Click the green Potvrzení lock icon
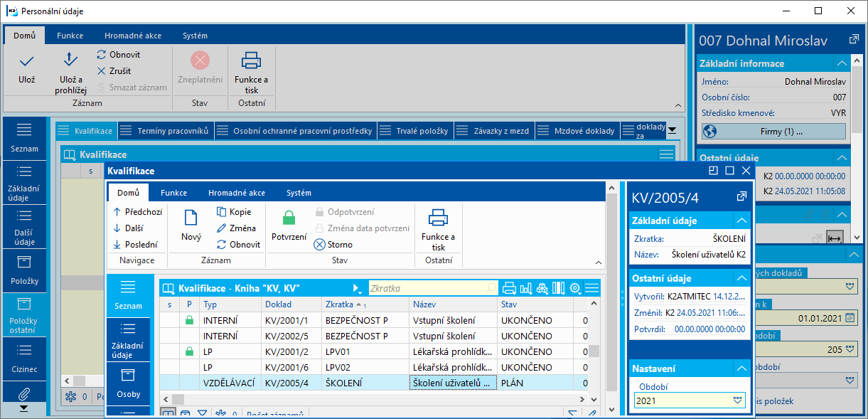The height and width of the screenshot is (419, 868). click(289, 219)
